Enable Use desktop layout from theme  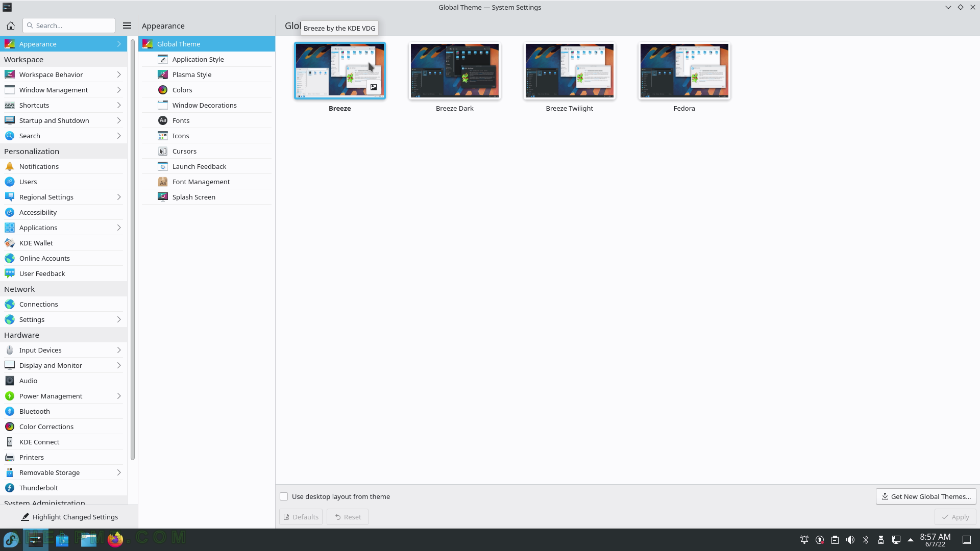pyautogui.click(x=284, y=496)
